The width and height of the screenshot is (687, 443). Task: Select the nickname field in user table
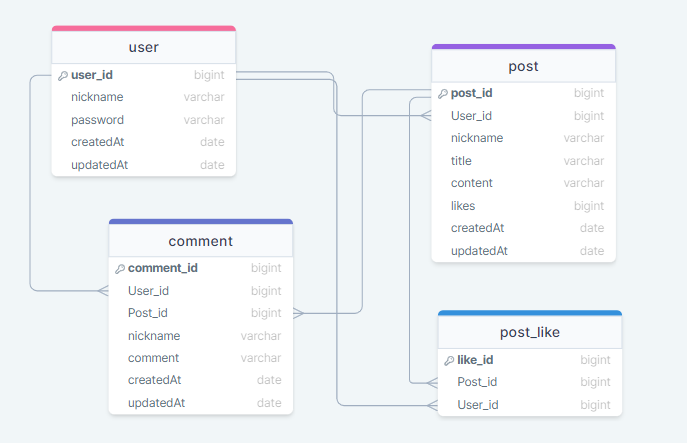coord(144,97)
